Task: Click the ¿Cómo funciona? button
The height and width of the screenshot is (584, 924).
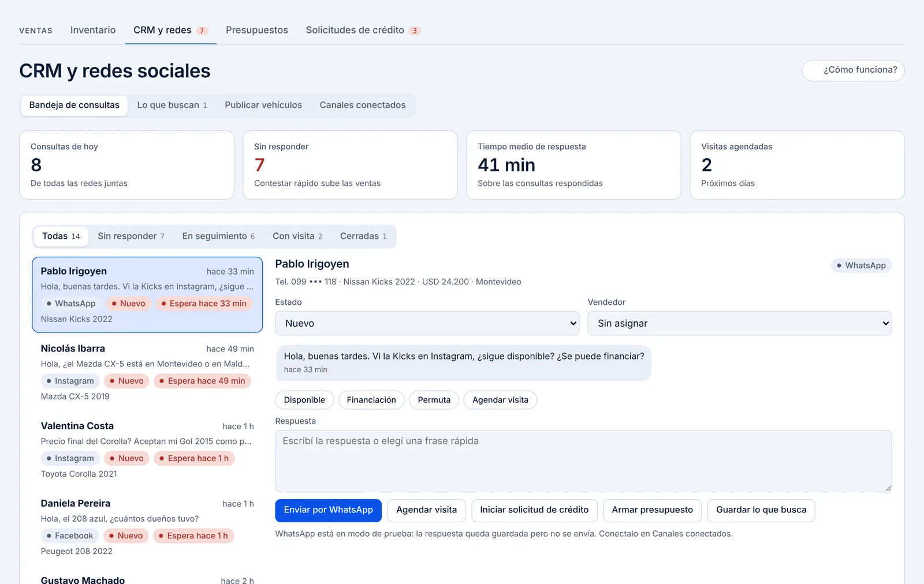Action: [x=853, y=70]
